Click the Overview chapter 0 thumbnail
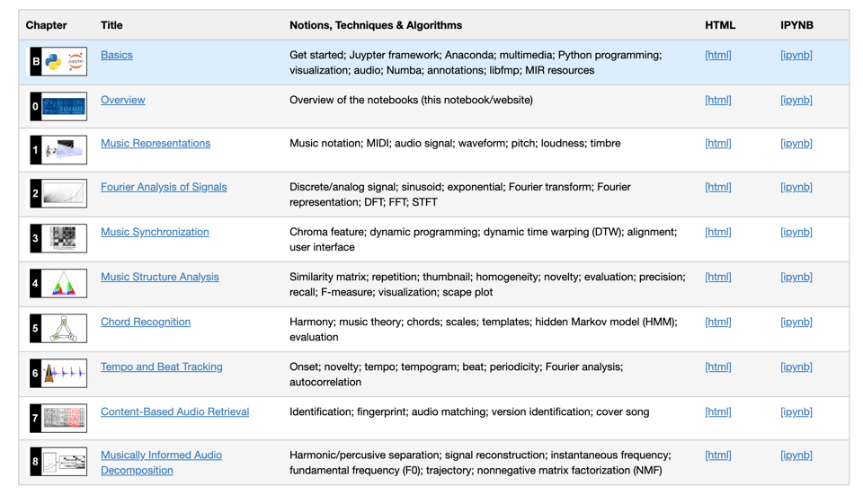Image resolution: width=863 pixels, height=504 pixels. (x=58, y=106)
